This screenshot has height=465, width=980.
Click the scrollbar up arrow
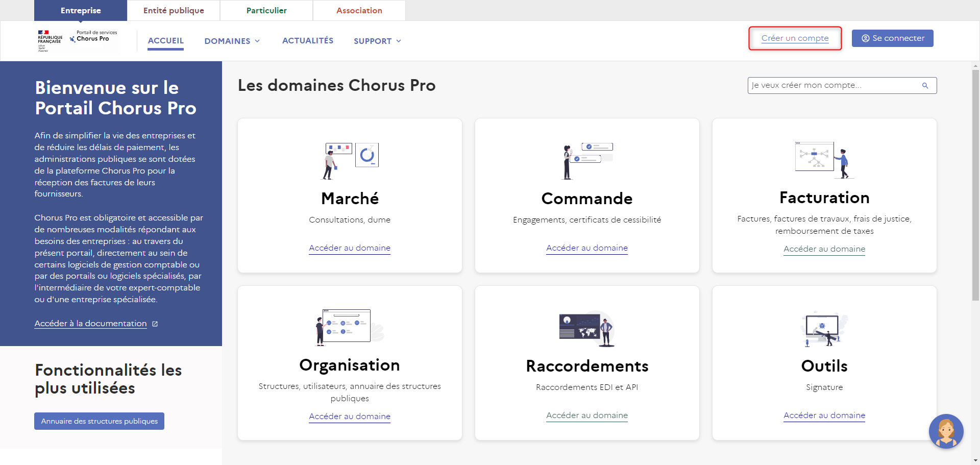[x=975, y=66]
